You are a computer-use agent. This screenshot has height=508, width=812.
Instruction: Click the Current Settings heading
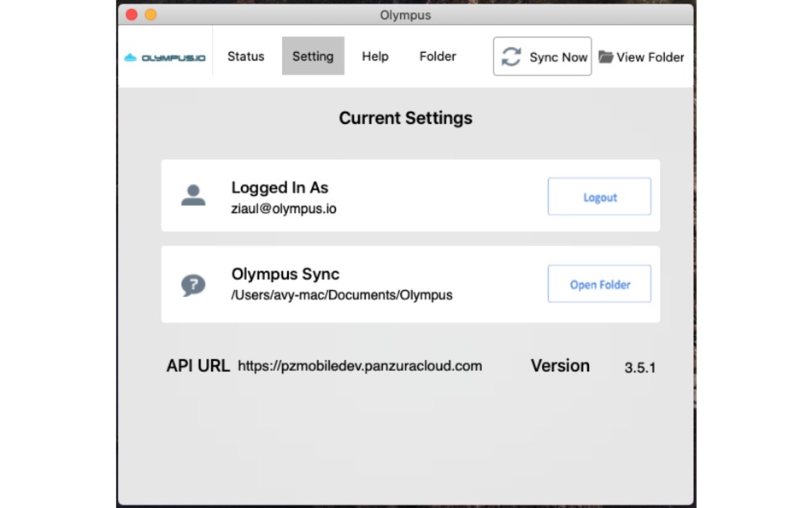[x=405, y=118]
